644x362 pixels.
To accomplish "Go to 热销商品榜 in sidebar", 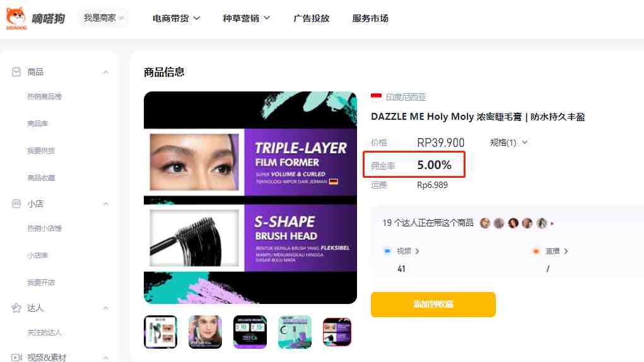I will (44, 96).
